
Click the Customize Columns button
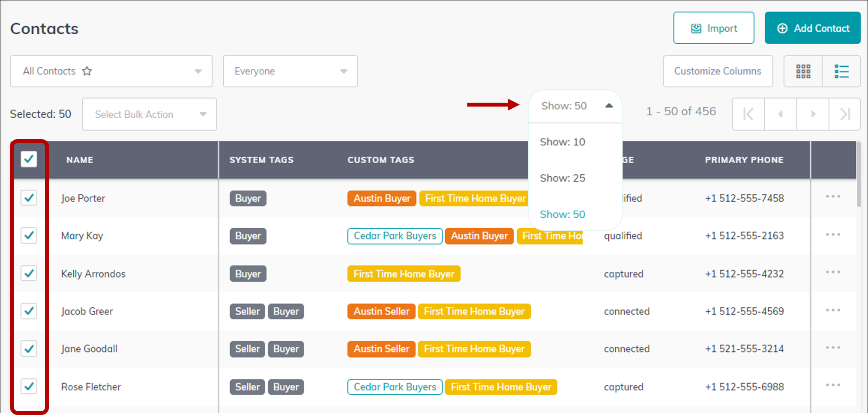pos(718,71)
